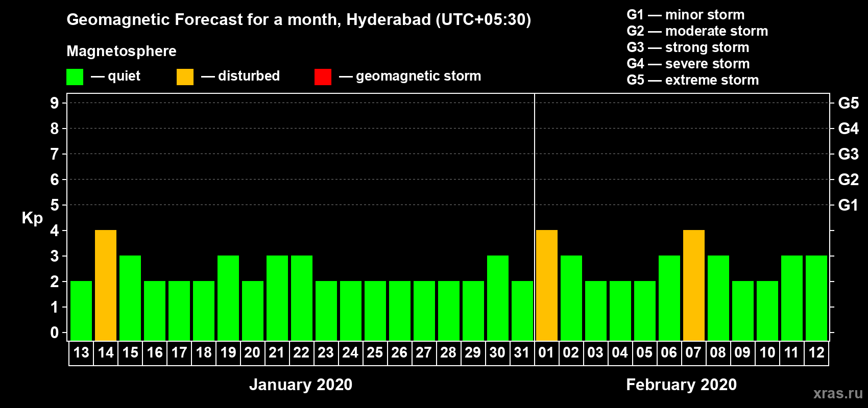The height and width of the screenshot is (408, 868).
Task: Click the G2 label on right axis
Action: [x=849, y=180]
